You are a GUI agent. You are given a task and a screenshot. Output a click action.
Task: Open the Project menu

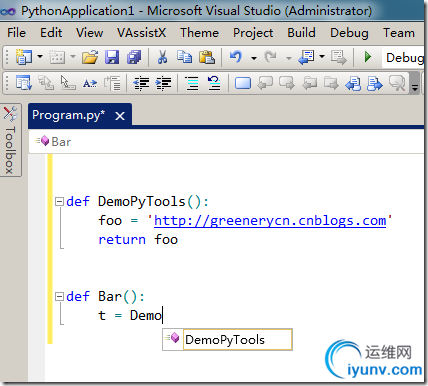[253, 33]
